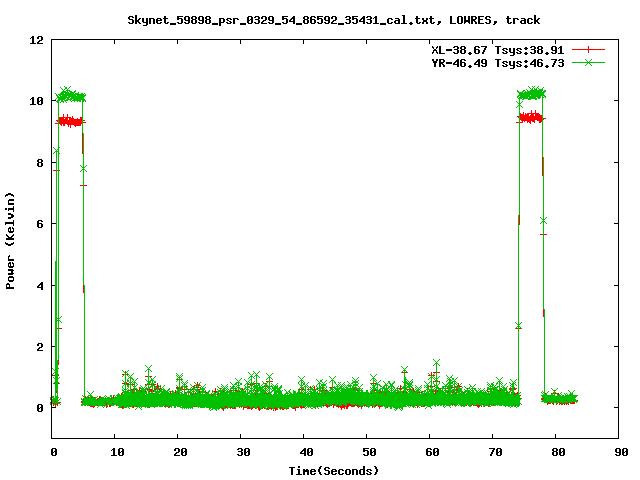This screenshot has width=640, height=480.
Task: Click the green spike peak near 61 seconds
Action: click(x=436, y=363)
